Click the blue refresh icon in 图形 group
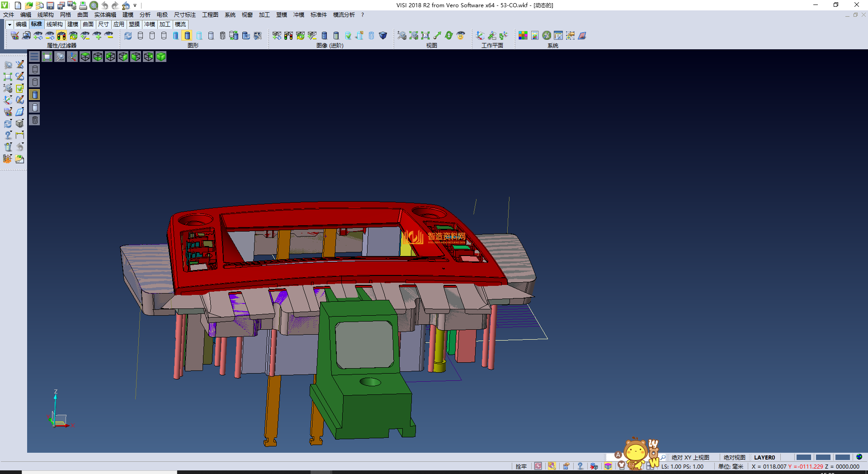The height and width of the screenshot is (474, 868). tap(128, 36)
